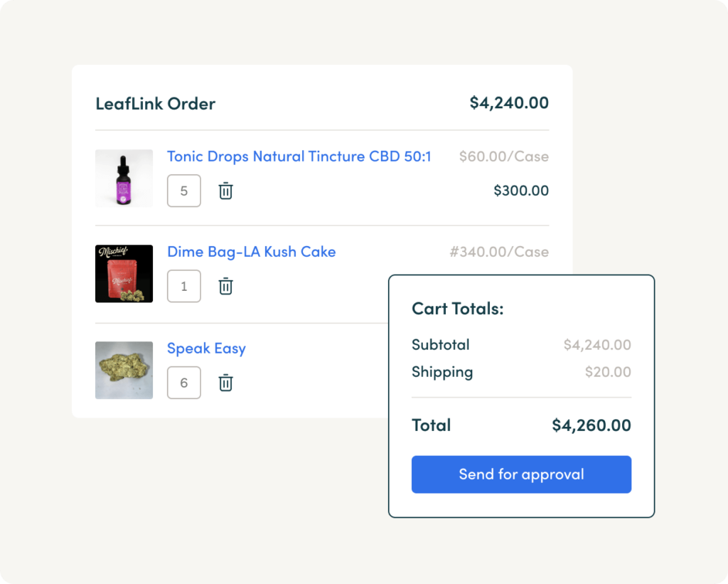Screen dimensions: 728x584
Task: Click the Tonic Drops product thumbnail
Action: point(124,179)
